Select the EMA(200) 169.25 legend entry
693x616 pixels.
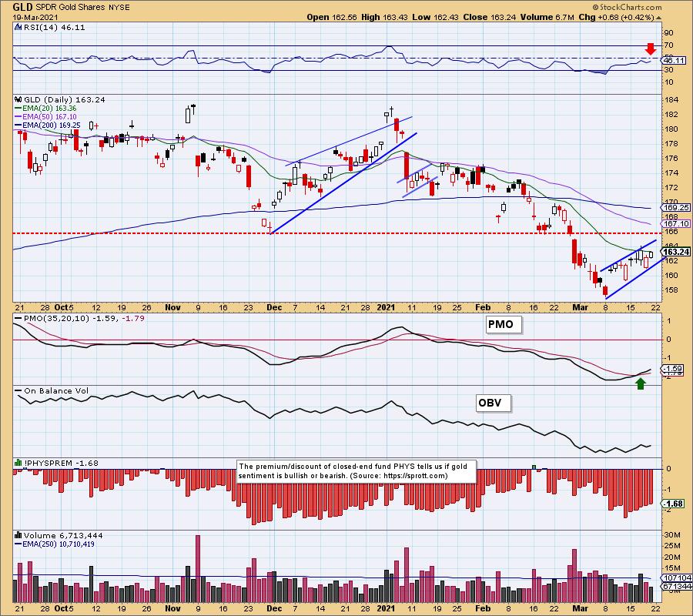47,125
